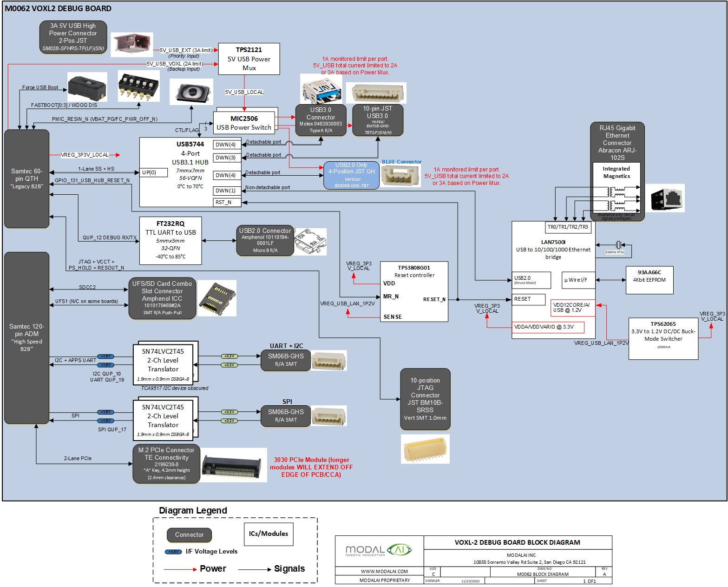Click the 10-position JTAG header photo

pos(425,449)
